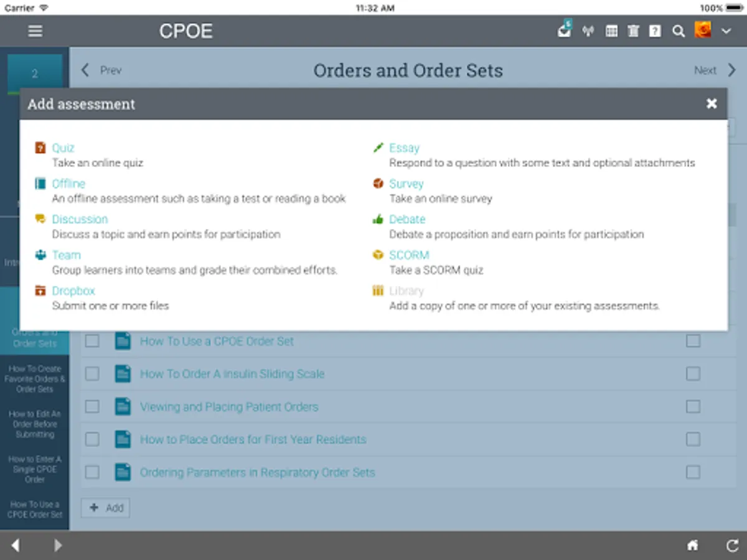Image resolution: width=747 pixels, height=560 pixels.
Task: Close the Add assessment dialog
Action: (x=712, y=103)
